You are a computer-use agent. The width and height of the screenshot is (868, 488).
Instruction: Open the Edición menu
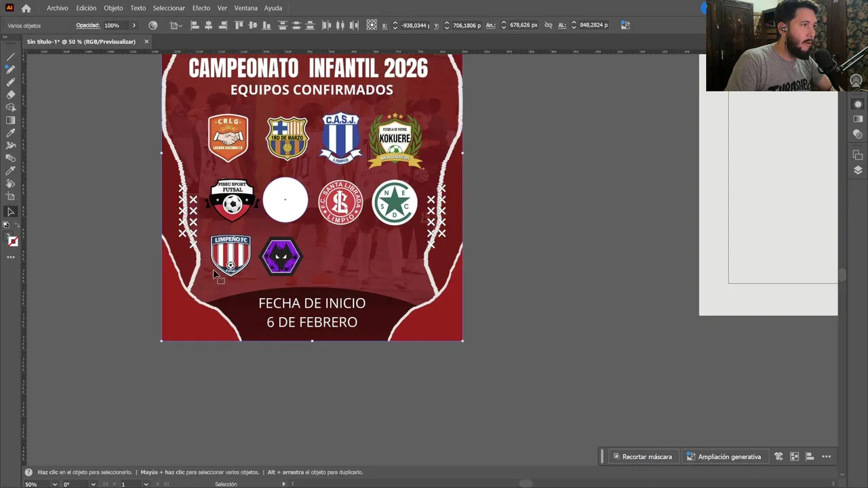(86, 8)
